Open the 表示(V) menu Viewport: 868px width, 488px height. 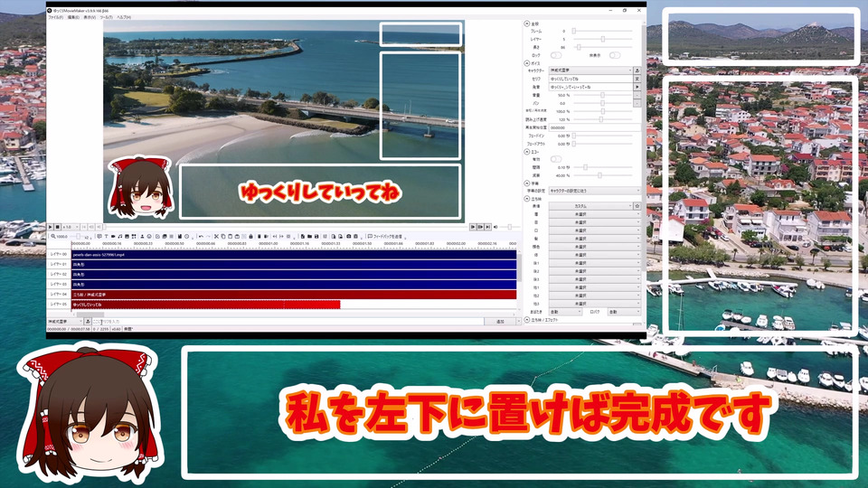coord(90,17)
